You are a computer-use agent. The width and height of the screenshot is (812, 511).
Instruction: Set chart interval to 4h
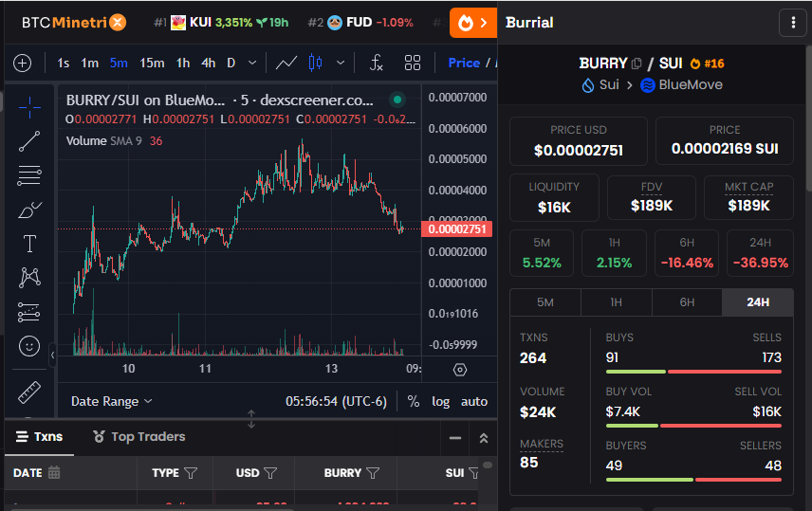(x=208, y=64)
